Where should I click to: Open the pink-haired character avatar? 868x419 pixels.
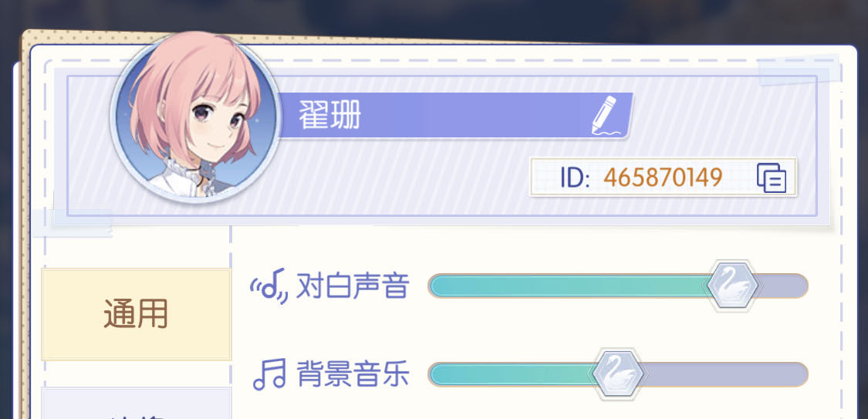(x=197, y=117)
